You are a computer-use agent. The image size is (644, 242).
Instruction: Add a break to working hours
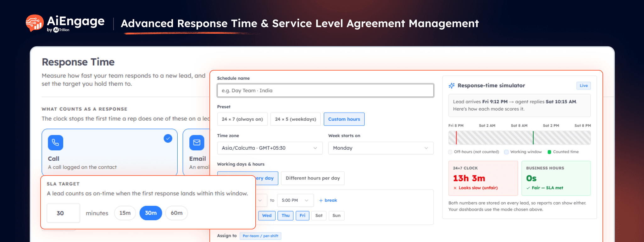tap(328, 200)
